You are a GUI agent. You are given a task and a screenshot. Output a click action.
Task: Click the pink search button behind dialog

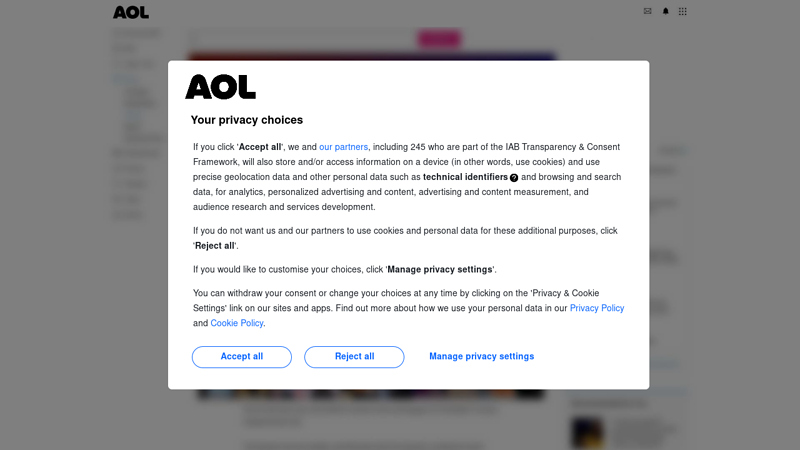click(438, 39)
